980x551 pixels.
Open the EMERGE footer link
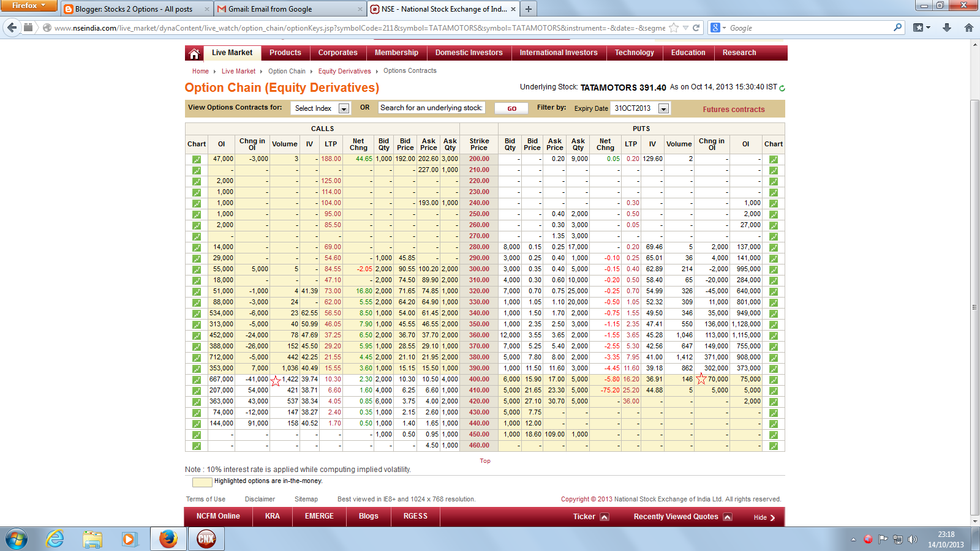pos(319,516)
